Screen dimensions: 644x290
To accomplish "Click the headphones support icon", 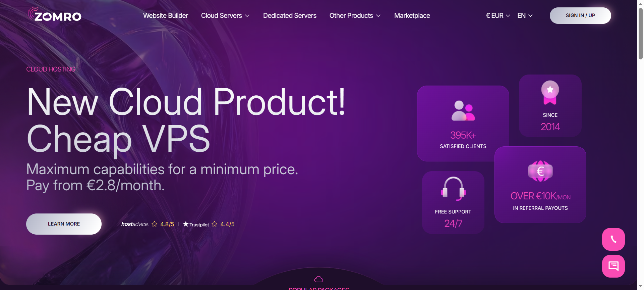I will pyautogui.click(x=453, y=189).
